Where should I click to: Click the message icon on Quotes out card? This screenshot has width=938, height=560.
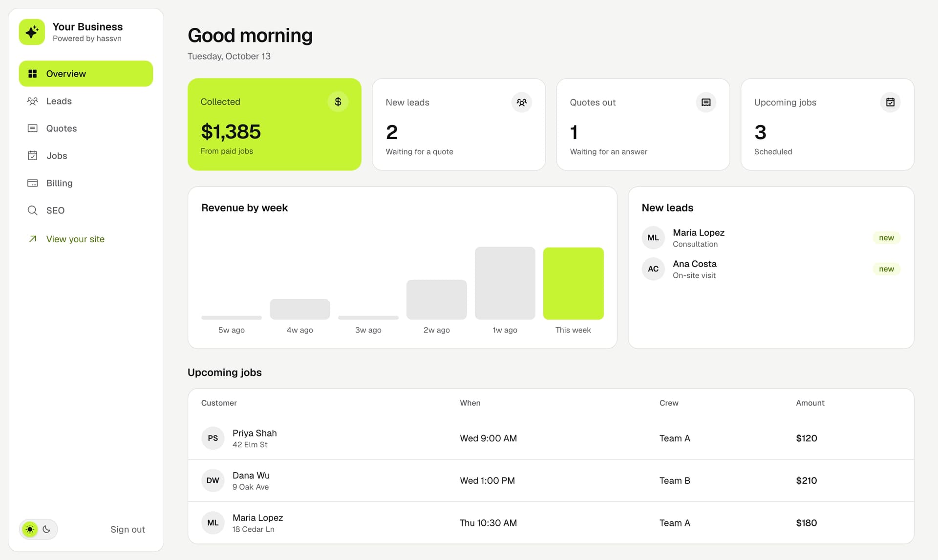(706, 103)
